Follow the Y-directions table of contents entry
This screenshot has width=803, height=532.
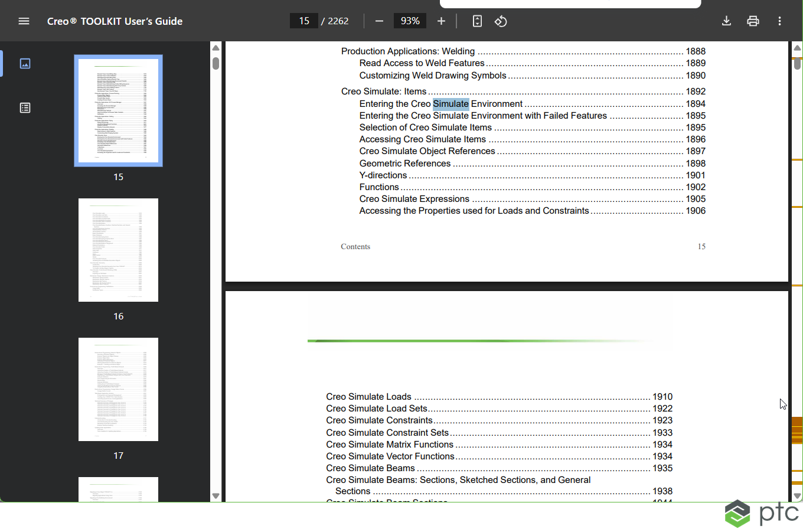point(383,175)
